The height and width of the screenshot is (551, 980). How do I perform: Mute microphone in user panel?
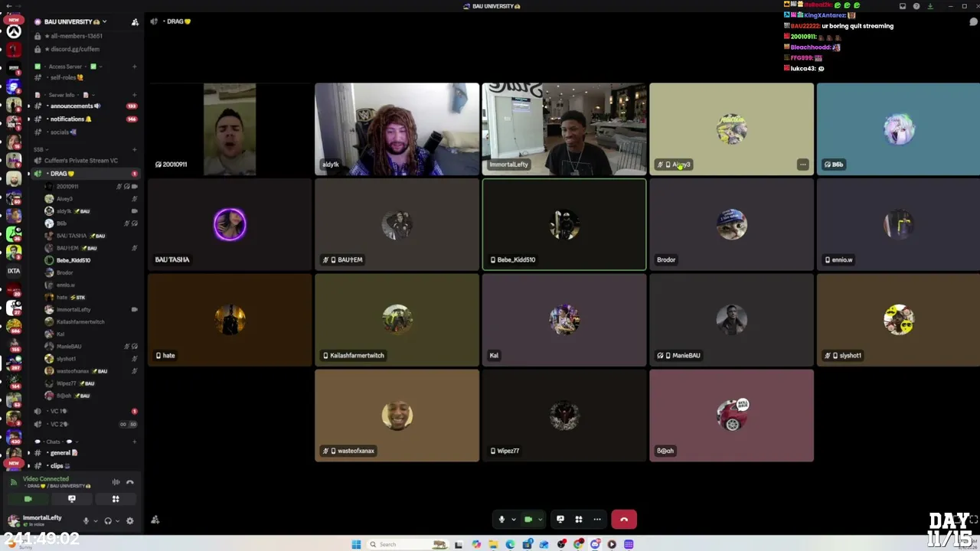pyautogui.click(x=86, y=521)
